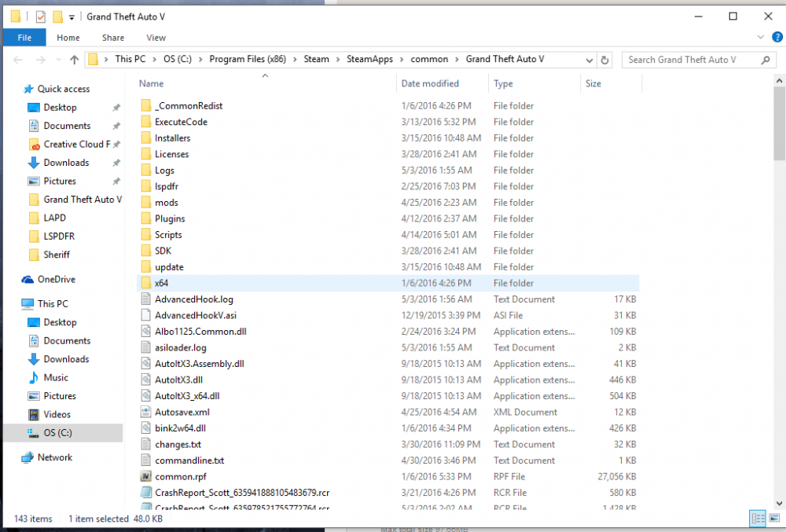Open the File menu
The image size is (786, 532).
coord(24,38)
